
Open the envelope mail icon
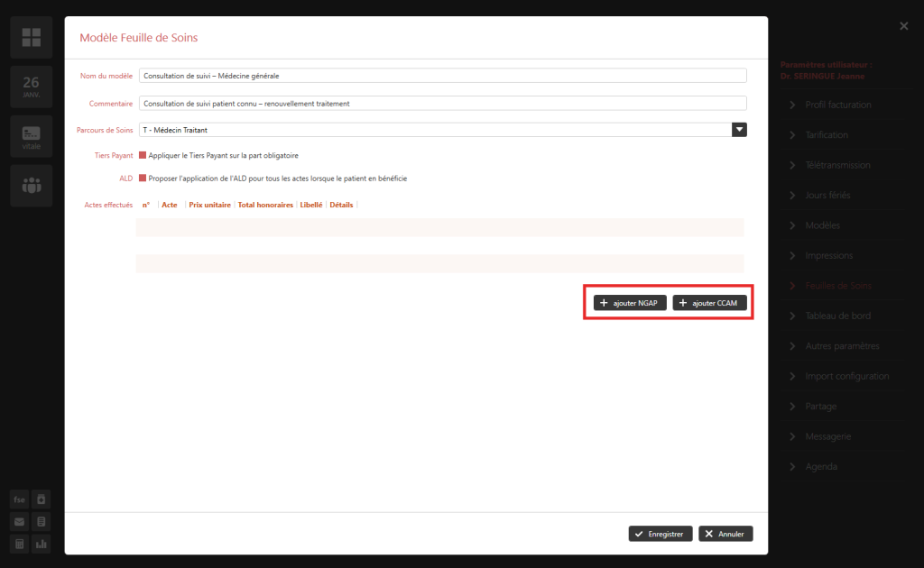(x=20, y=522)
